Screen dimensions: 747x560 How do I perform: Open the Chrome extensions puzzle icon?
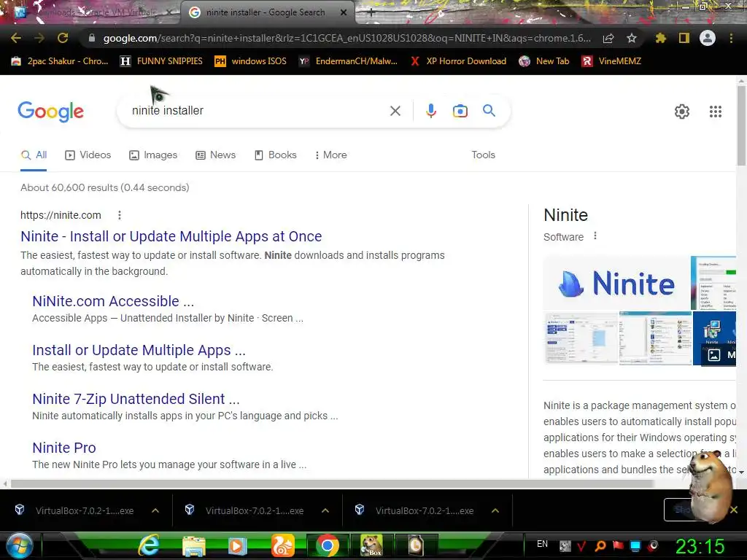[x=661, y=38]
